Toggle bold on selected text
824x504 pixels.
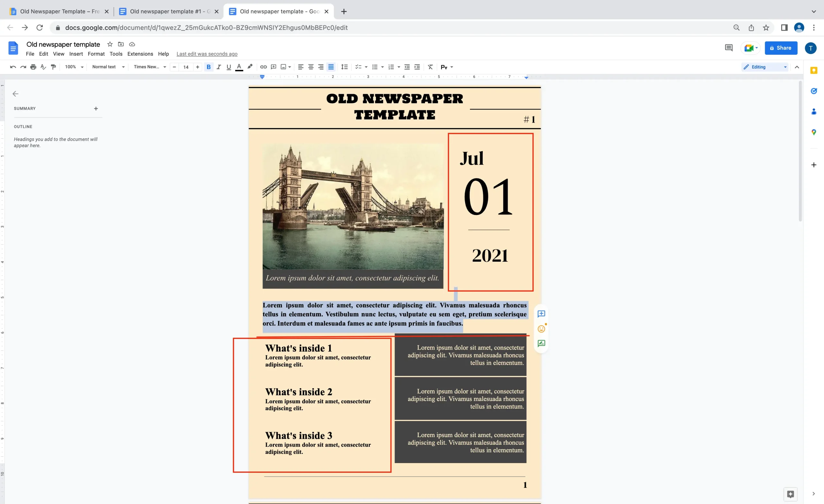[208, 67]
